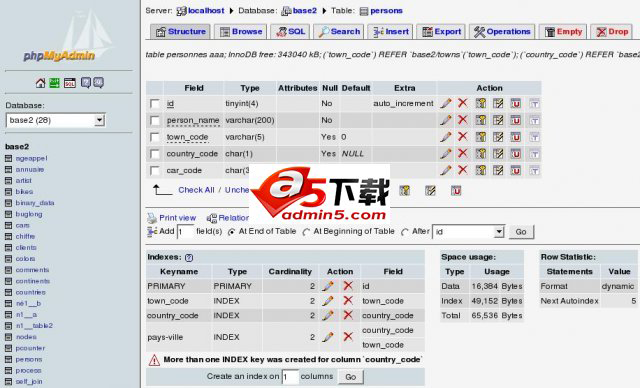Edit town_code field with pencil icon
Viewport: 640px width, 388px height.
446,137
